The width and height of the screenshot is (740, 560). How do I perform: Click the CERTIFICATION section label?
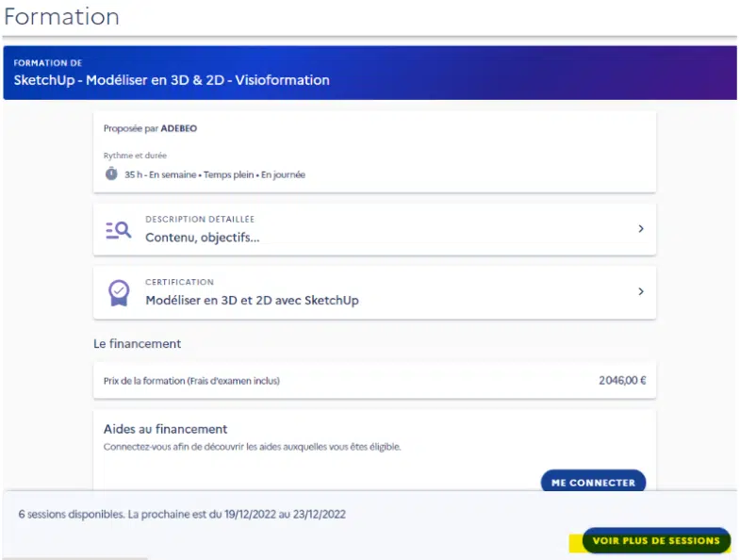tap(179, 282)
